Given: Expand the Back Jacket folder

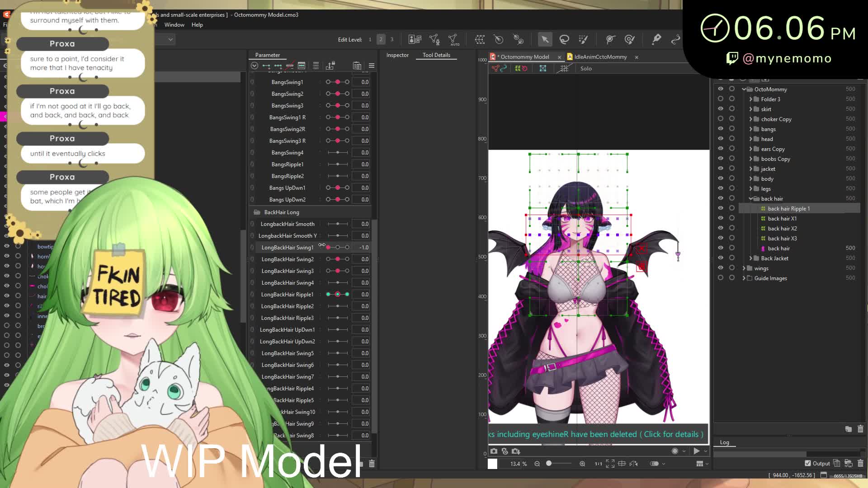Looking at the screenshot, I should tap(751, 258).
